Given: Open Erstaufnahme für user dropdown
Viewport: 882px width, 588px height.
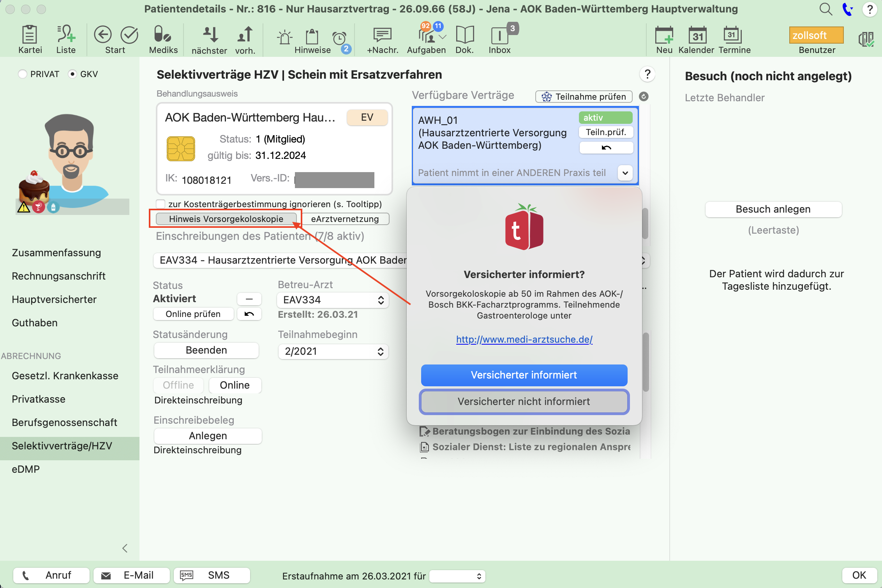Looking at the screenshot, I should pos(457,576).
